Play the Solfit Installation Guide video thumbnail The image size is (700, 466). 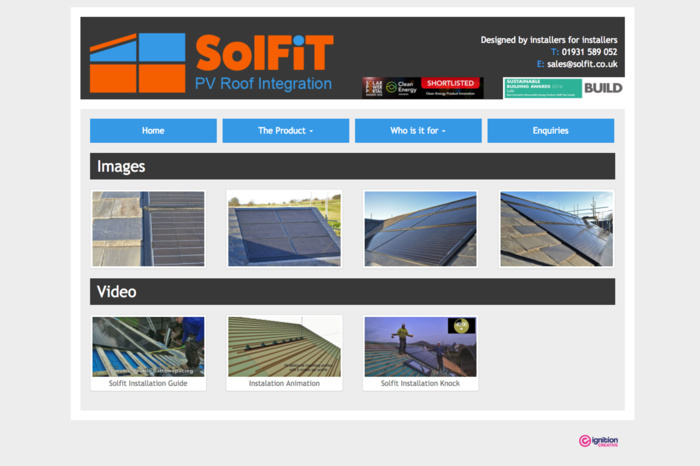pyautogui.click(x=148, y=347)
